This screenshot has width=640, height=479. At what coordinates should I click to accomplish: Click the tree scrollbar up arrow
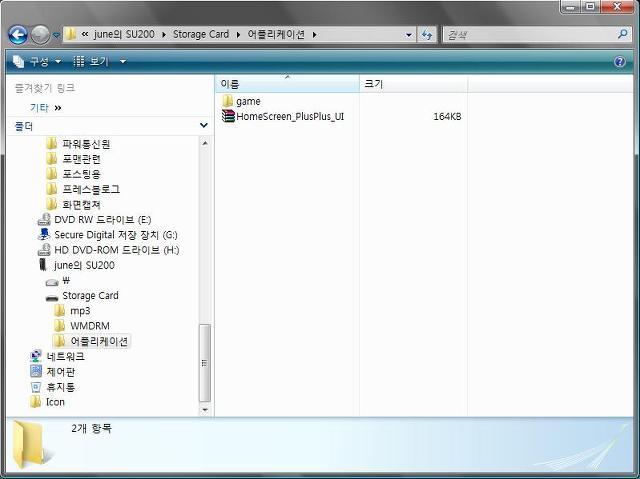(205, 143)
